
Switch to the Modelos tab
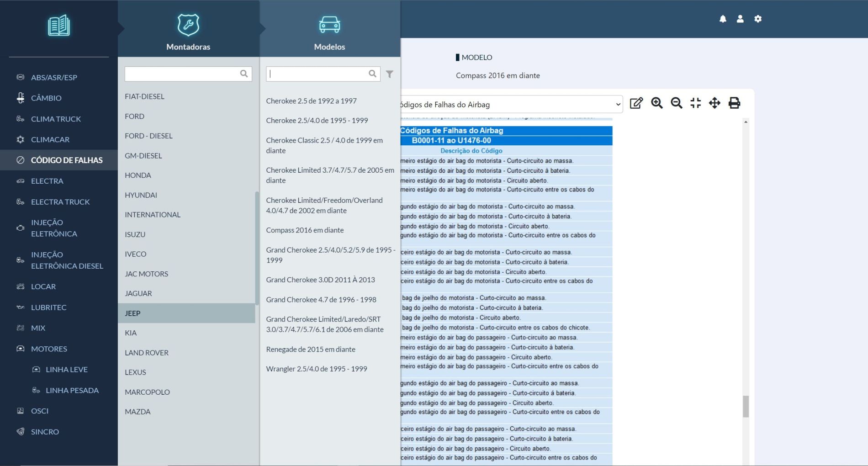pos(329,31)
